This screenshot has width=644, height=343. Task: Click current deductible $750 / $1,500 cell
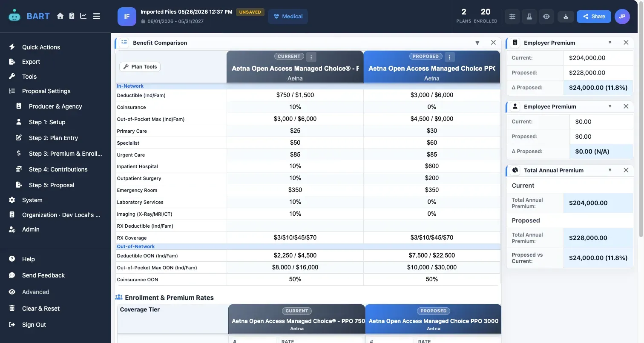pos(295,95)
